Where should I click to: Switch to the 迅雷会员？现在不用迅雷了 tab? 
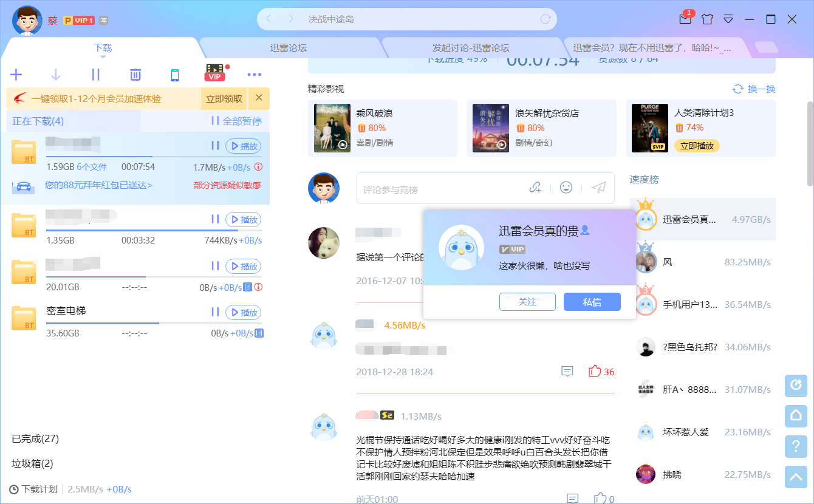(x=652, y=48)
